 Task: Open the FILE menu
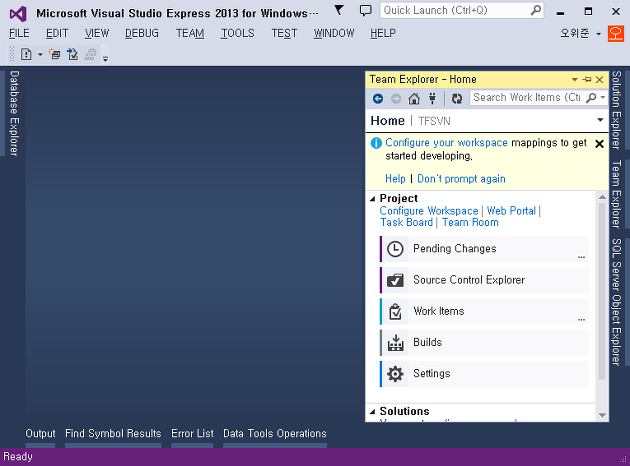[19, 33]
